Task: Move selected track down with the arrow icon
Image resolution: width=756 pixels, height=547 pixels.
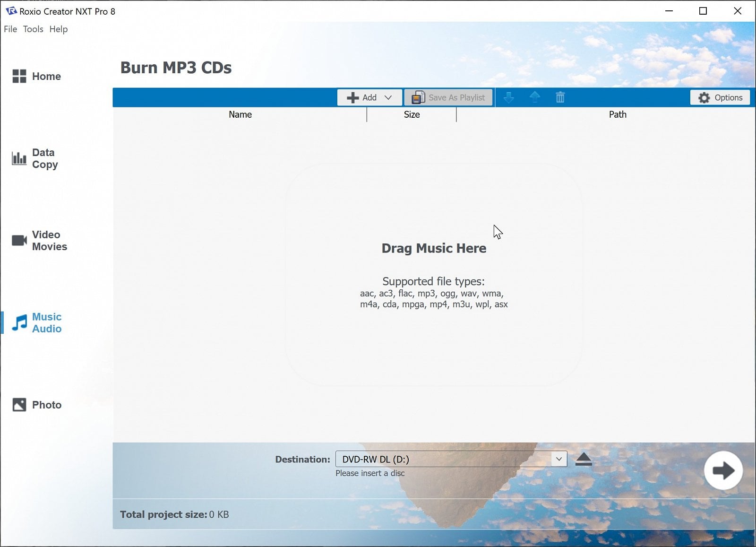Action: coord(509,97)
